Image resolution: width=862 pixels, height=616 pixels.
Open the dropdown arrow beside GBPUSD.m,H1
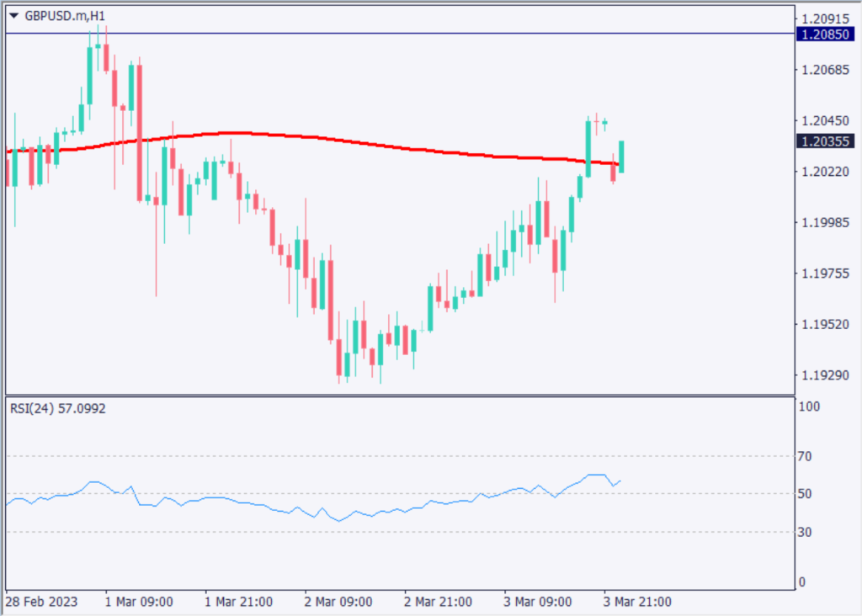click(x=13, y=16)
